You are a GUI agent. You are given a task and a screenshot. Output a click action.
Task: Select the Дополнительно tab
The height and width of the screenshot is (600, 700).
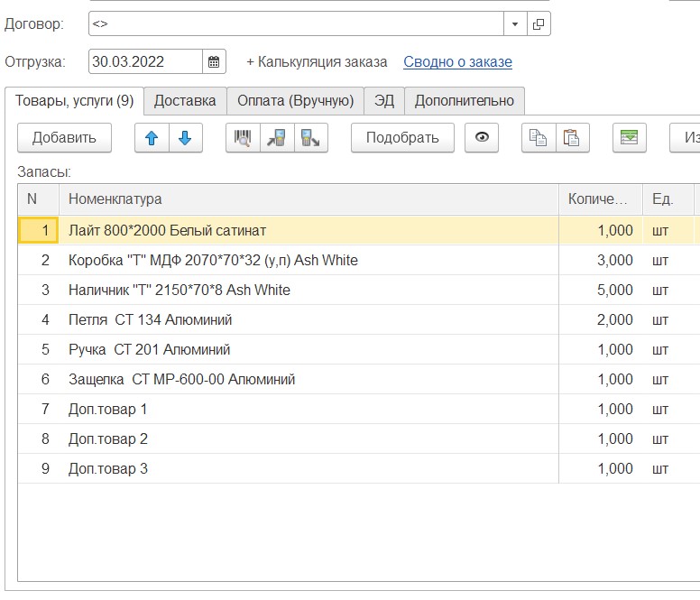[464, 101]
